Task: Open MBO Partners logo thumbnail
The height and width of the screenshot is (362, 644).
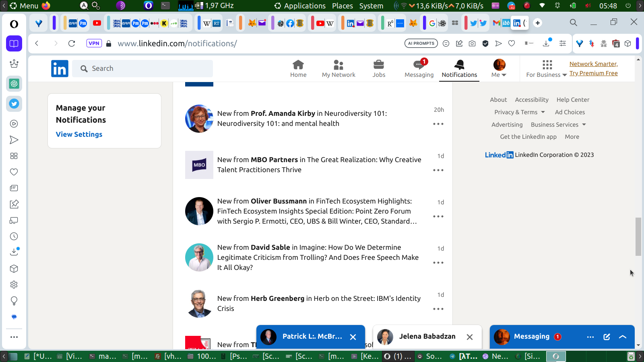Action: (199, 165)
